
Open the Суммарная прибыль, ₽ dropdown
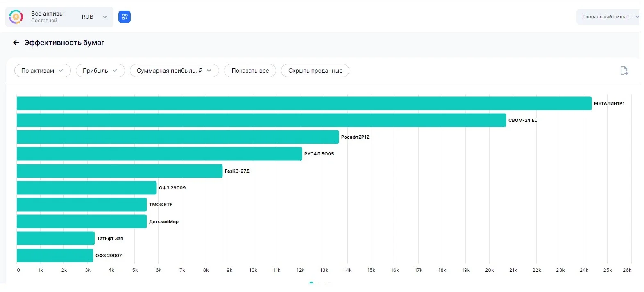coord(175,71)
